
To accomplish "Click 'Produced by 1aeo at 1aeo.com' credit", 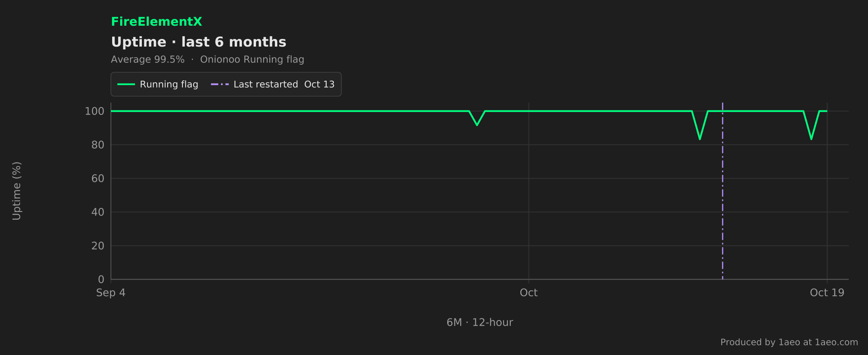I will pyautogui.click(x=789, y=342).
